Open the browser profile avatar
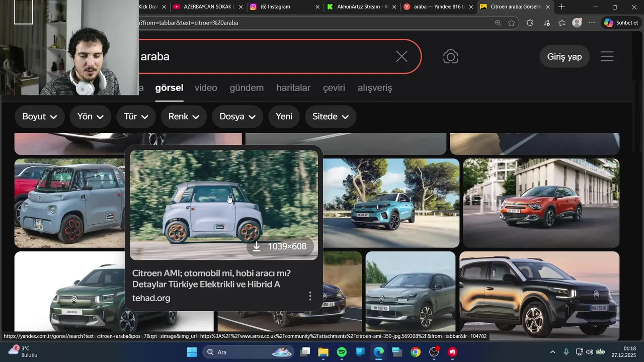The width and height of the screenshot is (644, 362). point(577,23)
